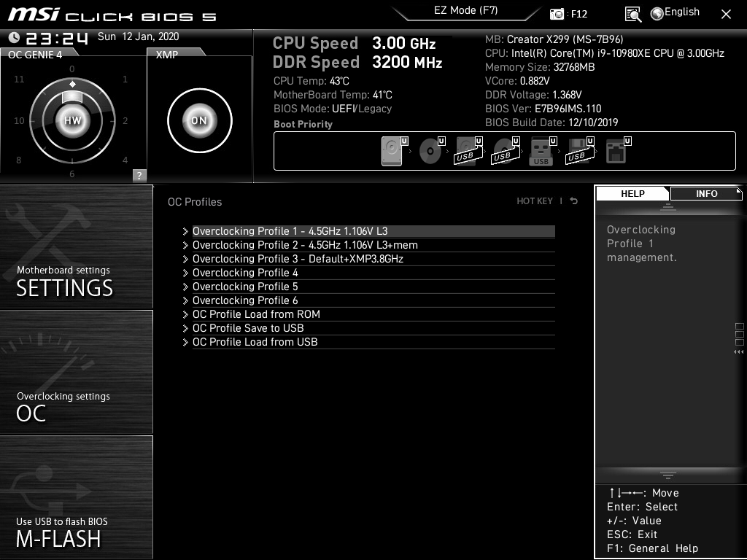Click the system clock icon
This screenshot has height=560, width=747.
click(15, 37)
